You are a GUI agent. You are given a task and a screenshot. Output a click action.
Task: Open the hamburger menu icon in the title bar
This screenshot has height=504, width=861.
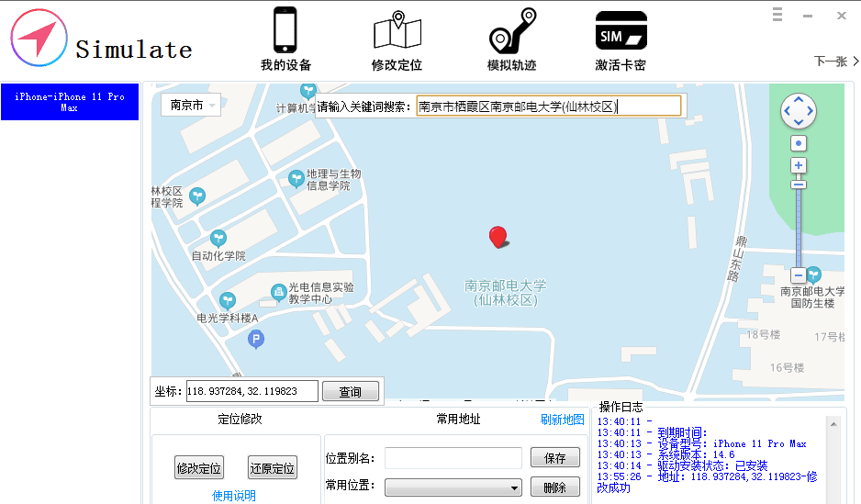click(777, 15)
